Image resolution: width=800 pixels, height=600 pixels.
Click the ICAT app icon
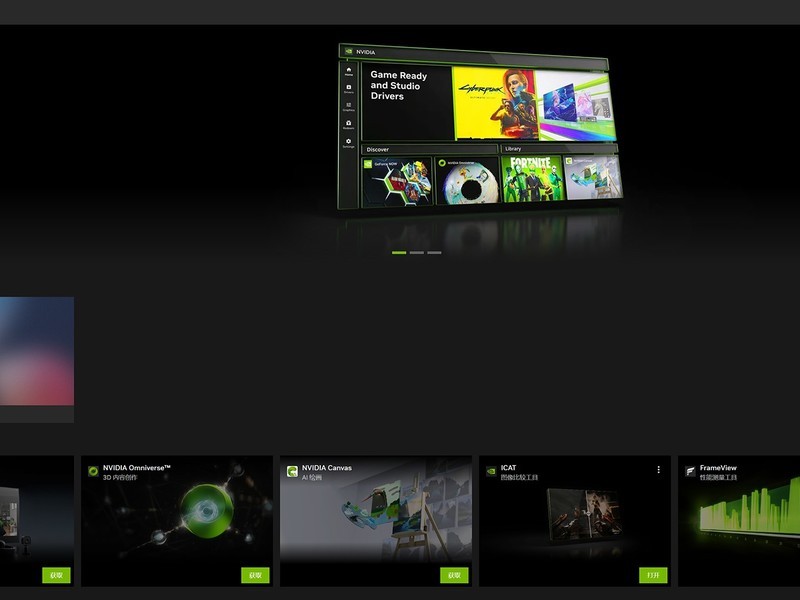click(491, 471)
